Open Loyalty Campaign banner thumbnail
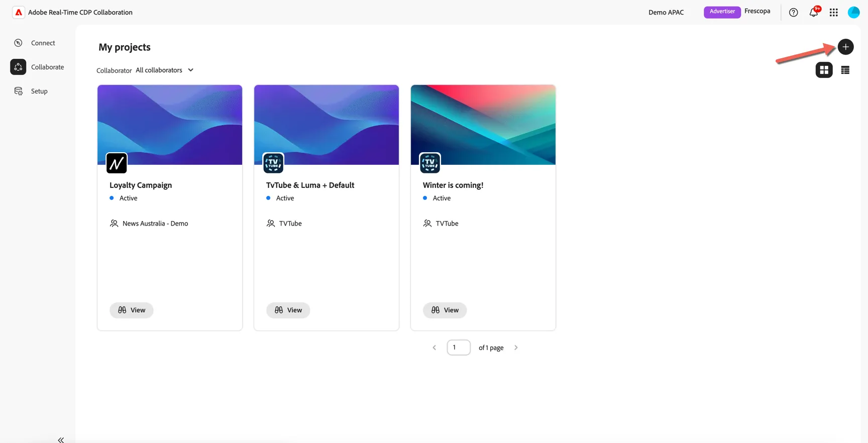This screenshot has height=443, width=868. (x=170, y=125)
